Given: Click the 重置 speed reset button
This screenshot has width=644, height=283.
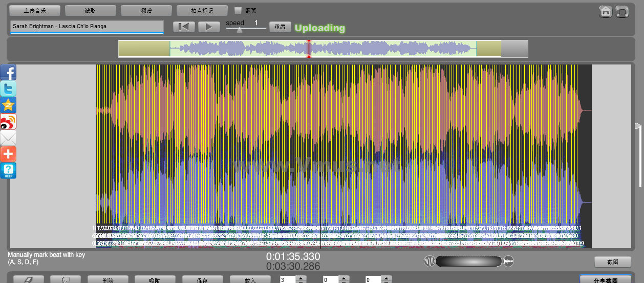Looking at the screenshot, I should [x=280, y=27].
